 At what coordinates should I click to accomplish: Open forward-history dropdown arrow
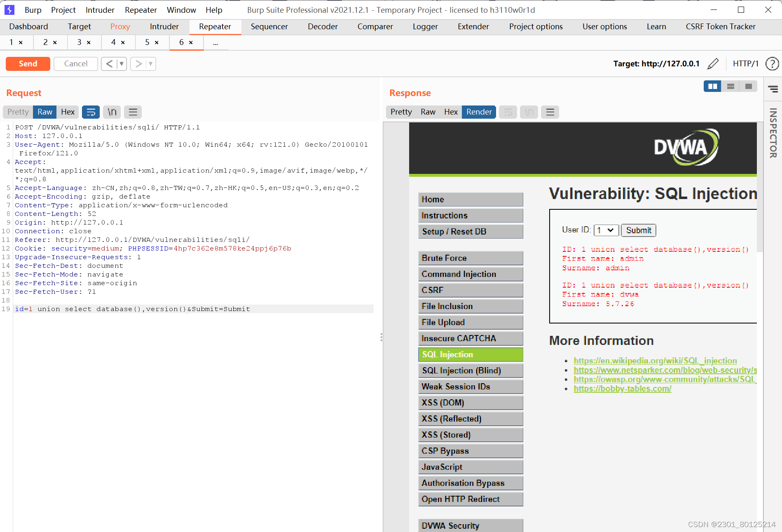point(151,64)
